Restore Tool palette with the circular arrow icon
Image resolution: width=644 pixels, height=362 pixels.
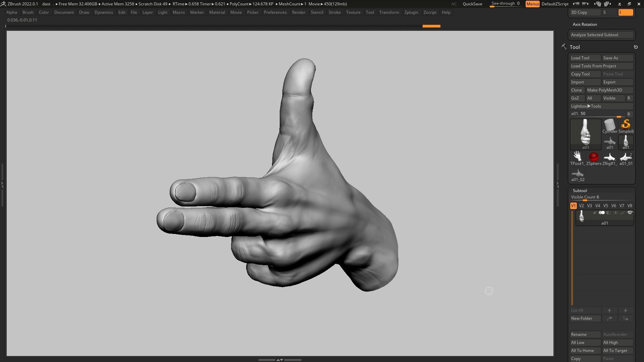pos(636,47)
